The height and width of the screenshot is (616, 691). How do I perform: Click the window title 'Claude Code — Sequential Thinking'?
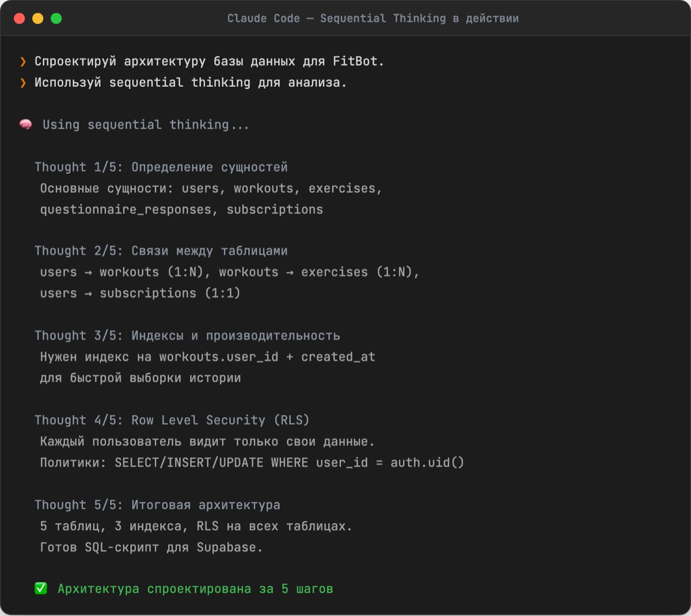[373, 18]
